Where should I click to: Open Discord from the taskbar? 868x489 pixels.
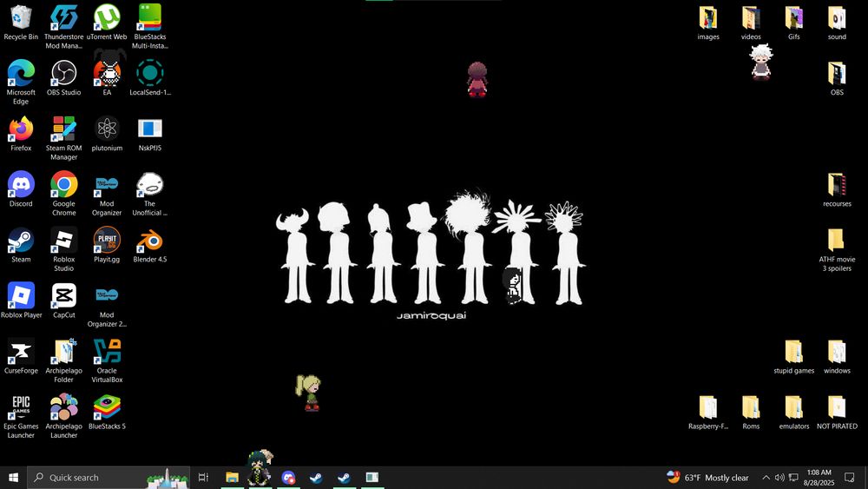pos(288,478)
